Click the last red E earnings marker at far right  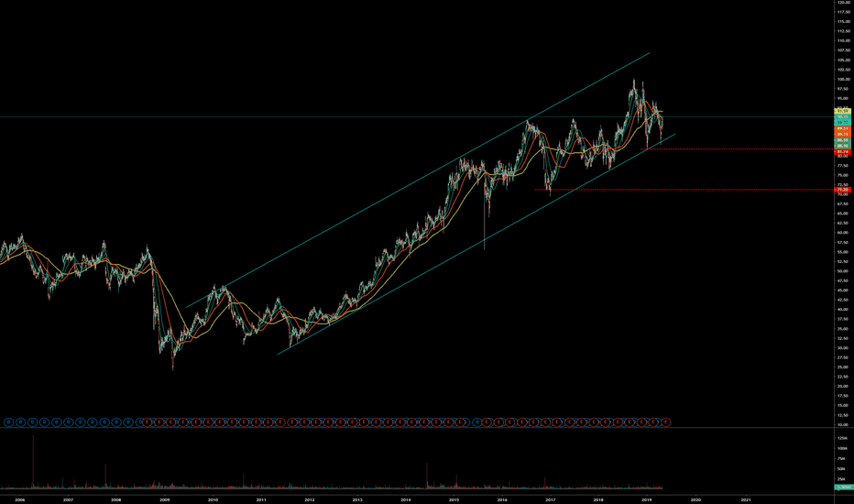tap(665, 422)
